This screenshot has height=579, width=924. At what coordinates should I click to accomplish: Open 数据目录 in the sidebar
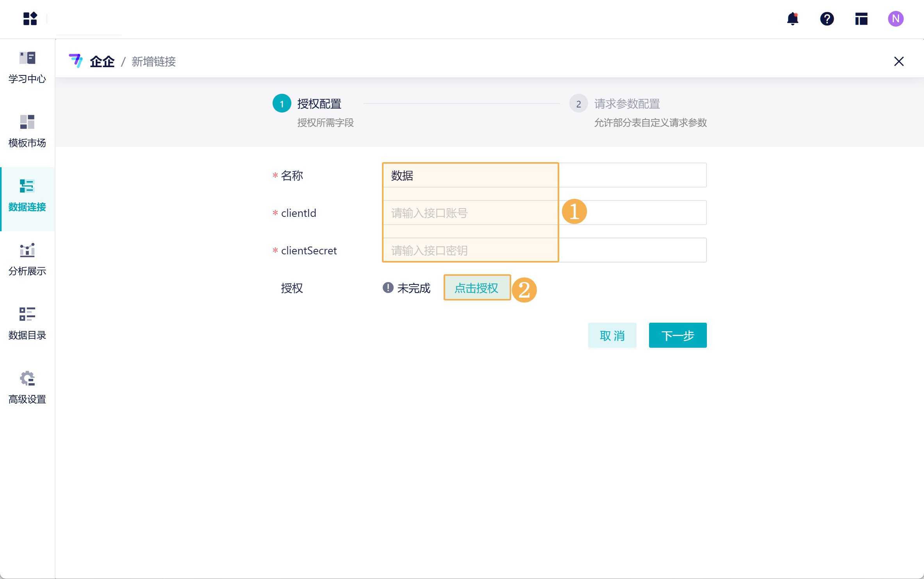(27, 323)
